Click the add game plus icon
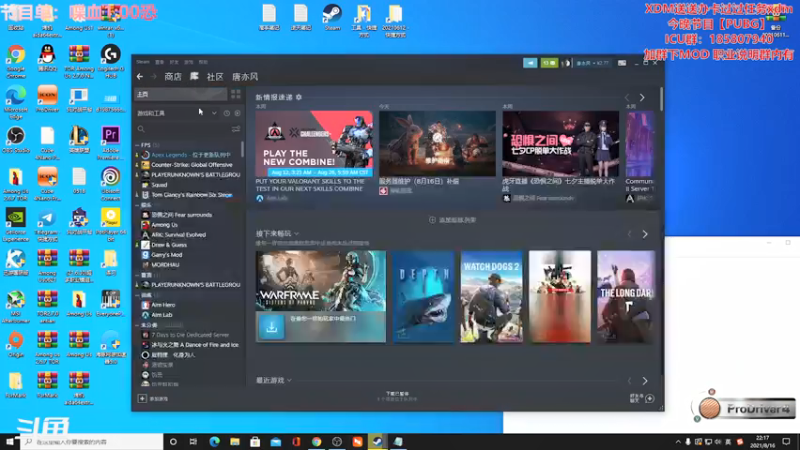The image size is (800, 450). 142,398
